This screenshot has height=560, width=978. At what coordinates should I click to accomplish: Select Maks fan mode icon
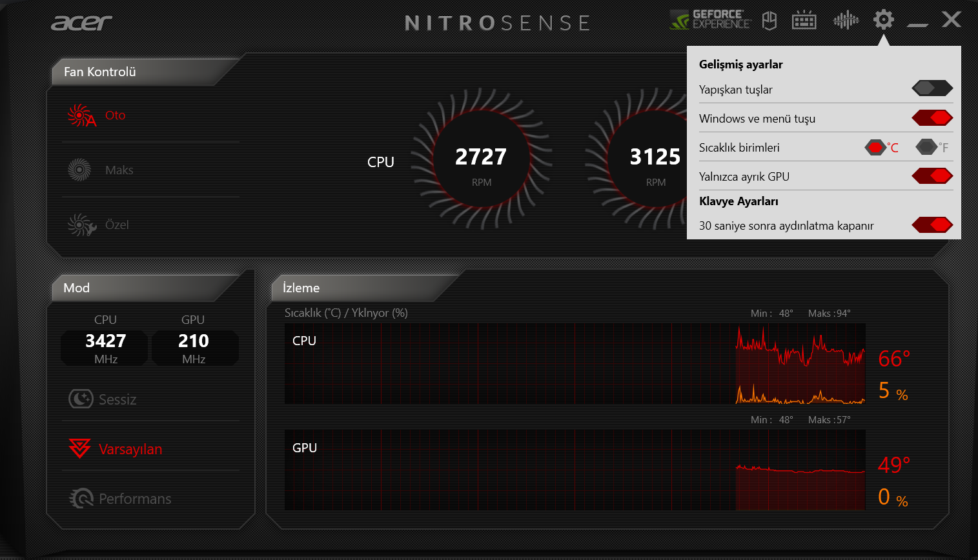[80, 170]
